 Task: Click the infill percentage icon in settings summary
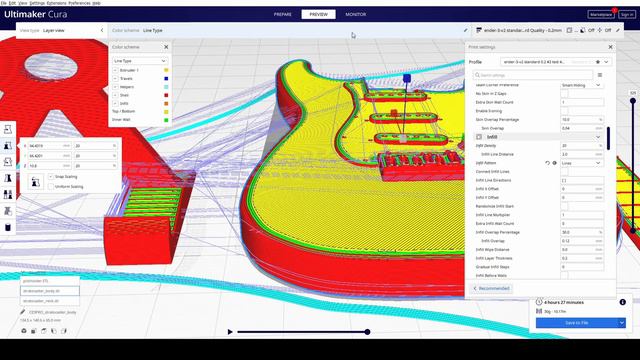click(569, 30)
